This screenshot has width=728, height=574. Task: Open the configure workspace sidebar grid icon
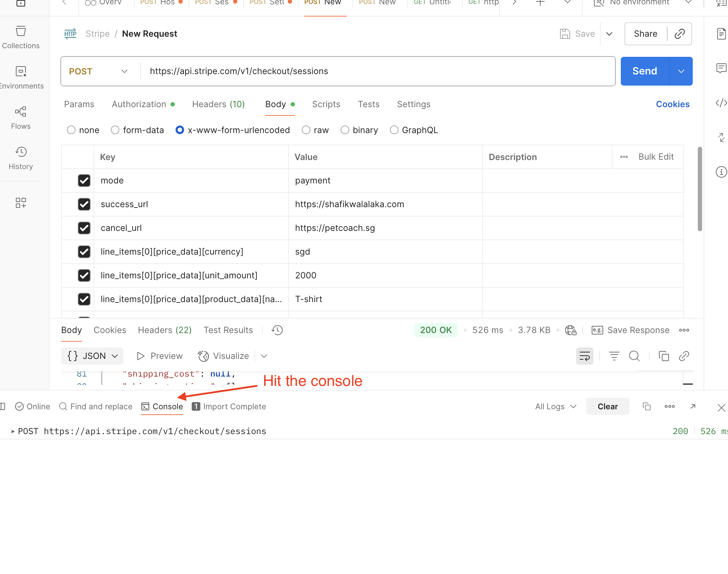pos(21,203)
